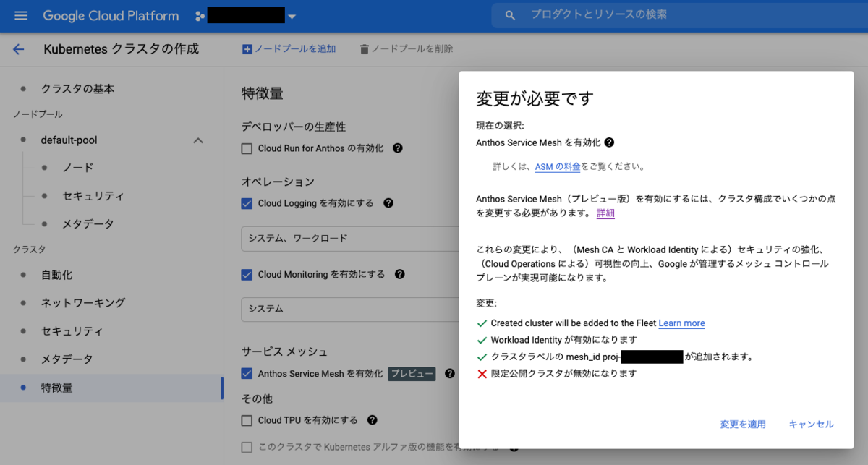
Task: Toggle Cloud Monitoring checkbox
Action: pyautogui.click(x=247, y=275)
